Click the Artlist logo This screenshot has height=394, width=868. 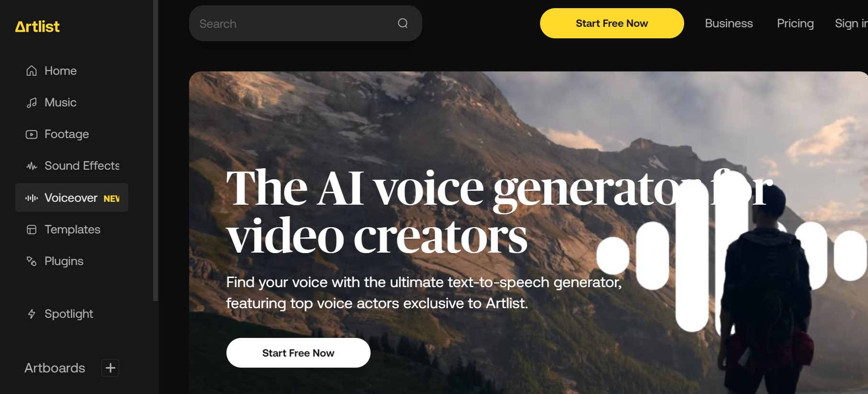point(37,27)
